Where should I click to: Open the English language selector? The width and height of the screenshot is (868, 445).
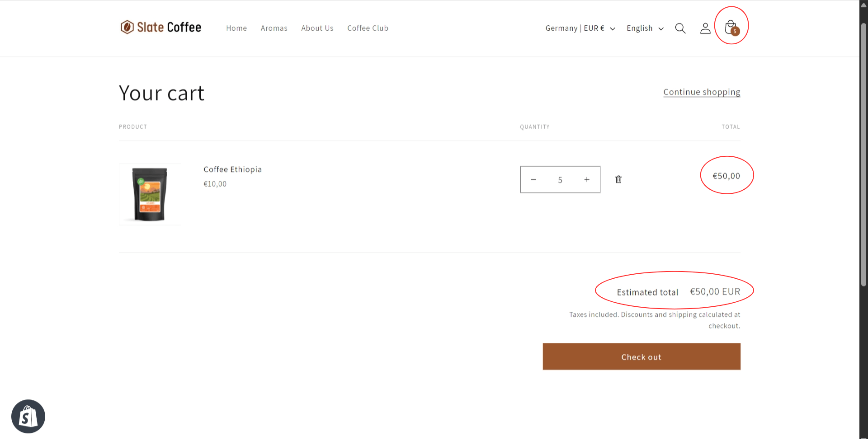(639, 28)
